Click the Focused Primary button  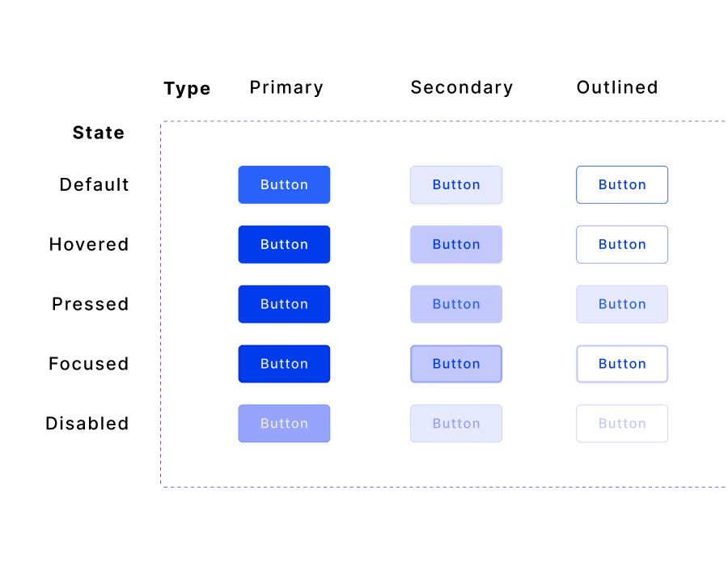point(284,364)
